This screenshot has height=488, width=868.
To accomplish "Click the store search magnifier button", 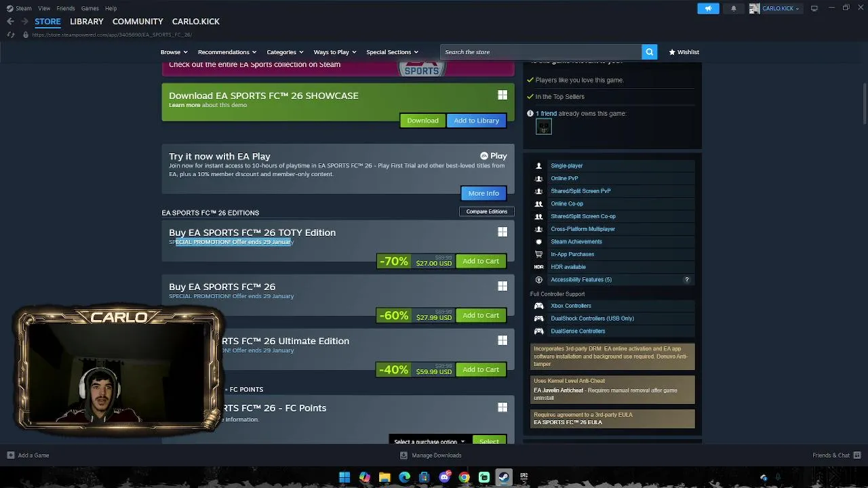I will (x=649, y=52).
